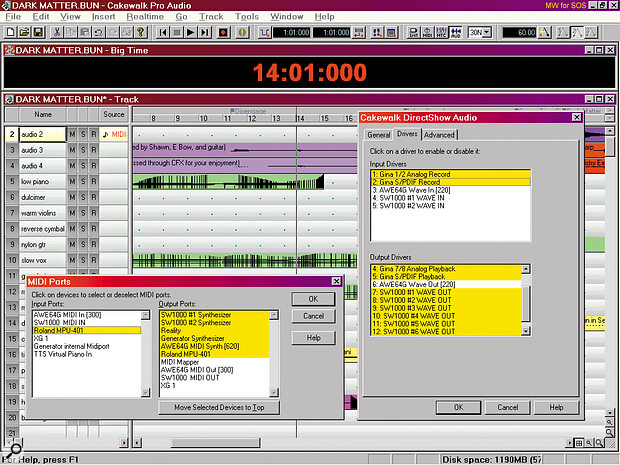Screen dimensions: 620x465
Task: Select the MIDI sync clock icon
Action: click(x=427, y=32)
